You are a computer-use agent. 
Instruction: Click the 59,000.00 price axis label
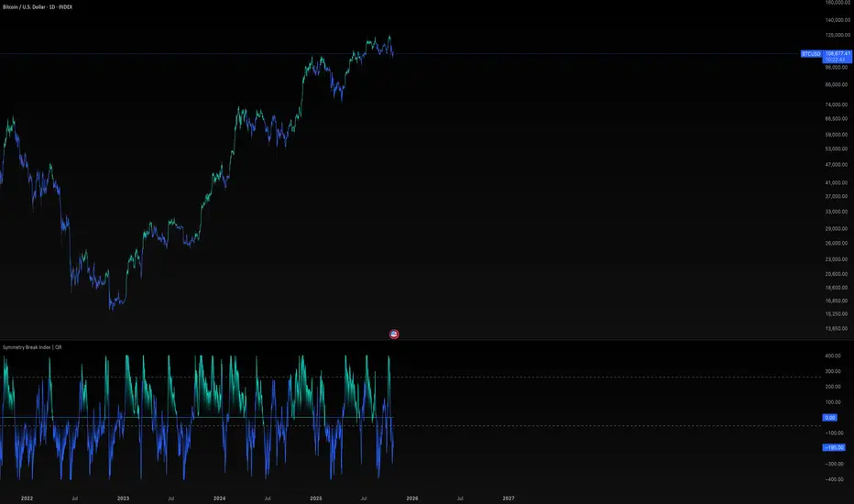pyautogui.click(x=837, y=135)
